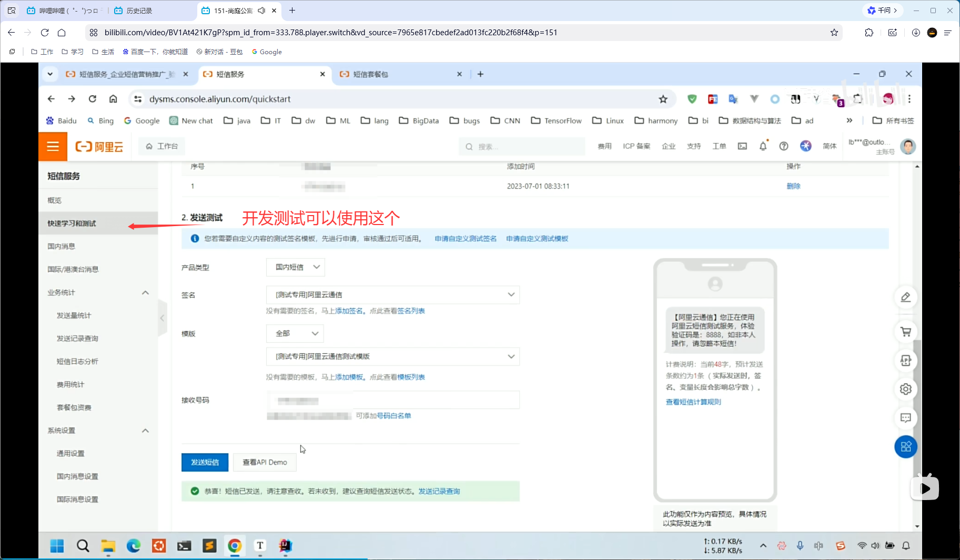Image resolution: width=960 pixels, height=560 pixels.
Task: Open the Aliyun orange hamburger menu
Action: coord(53,146)
